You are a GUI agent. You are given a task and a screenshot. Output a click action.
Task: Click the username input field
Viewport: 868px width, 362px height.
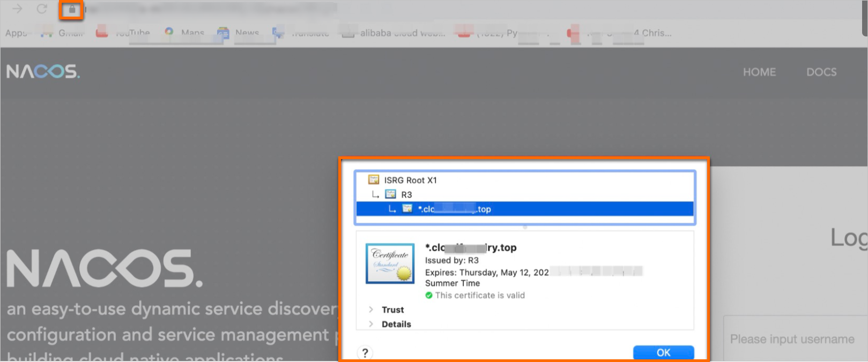click(x=796, y=339)
